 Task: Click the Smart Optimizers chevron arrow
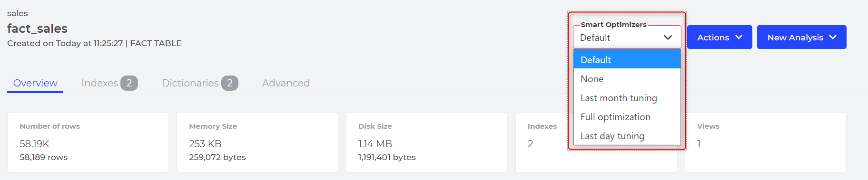pos(668,38)
